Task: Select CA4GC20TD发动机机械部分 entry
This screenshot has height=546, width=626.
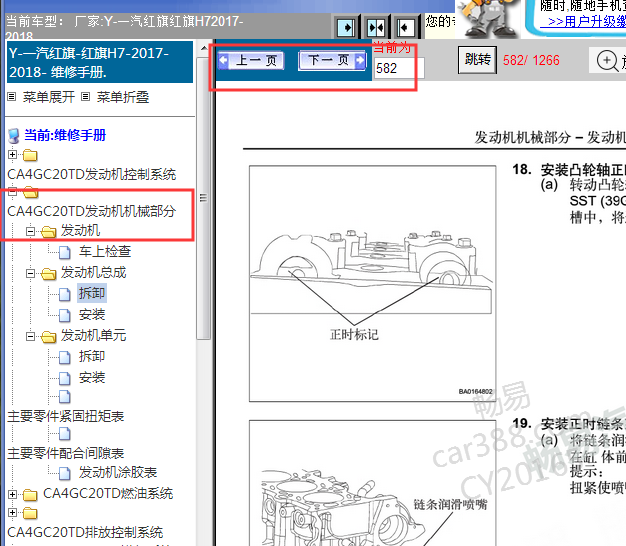Action: tap(91, 211)
